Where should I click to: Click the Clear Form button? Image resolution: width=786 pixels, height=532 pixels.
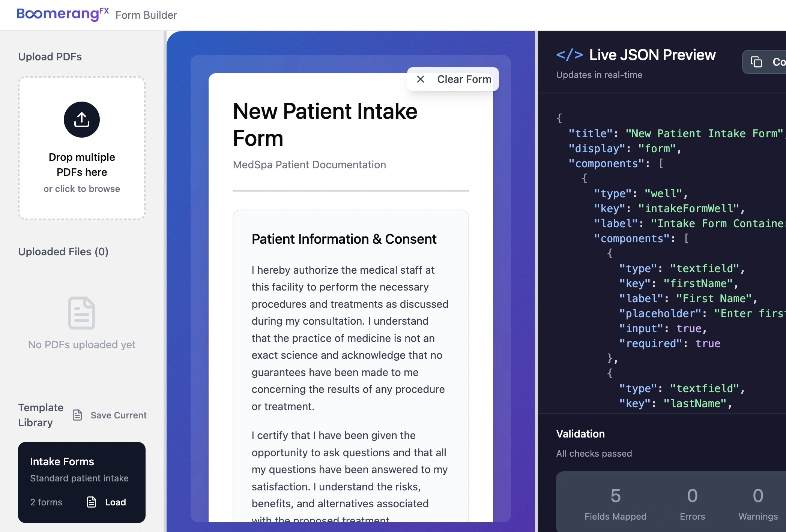point(453,79)
